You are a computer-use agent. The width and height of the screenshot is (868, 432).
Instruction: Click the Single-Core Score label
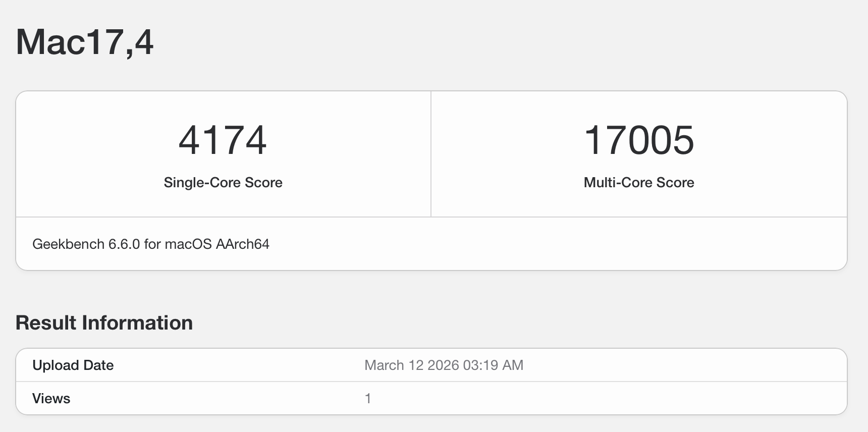(x=223, y=183)
